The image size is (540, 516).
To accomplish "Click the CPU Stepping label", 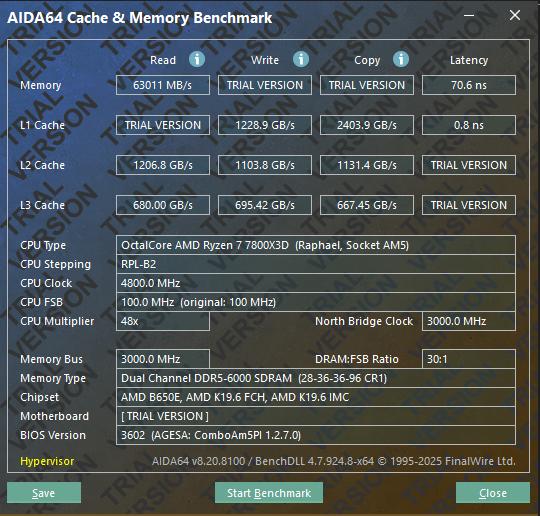I will pos(55,265).
